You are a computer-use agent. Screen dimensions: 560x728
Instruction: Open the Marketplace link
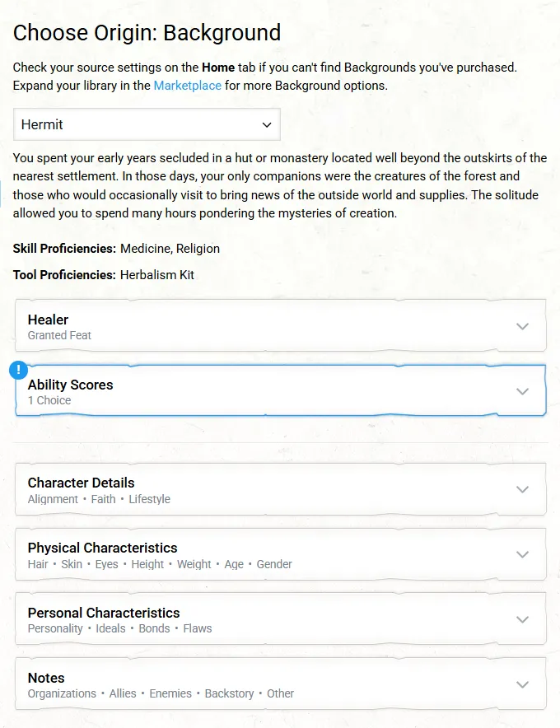[x=187, y=85]
